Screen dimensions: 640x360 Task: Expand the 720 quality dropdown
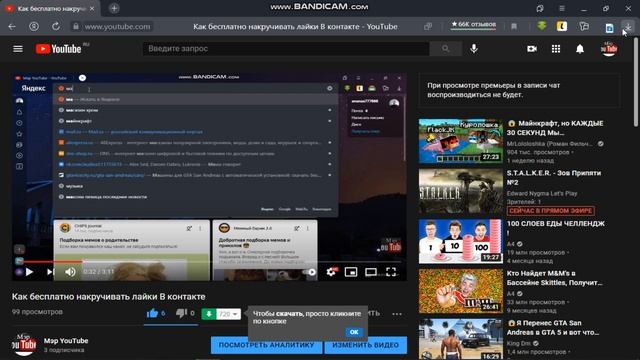pyautogui.click(x=228, y=314)
